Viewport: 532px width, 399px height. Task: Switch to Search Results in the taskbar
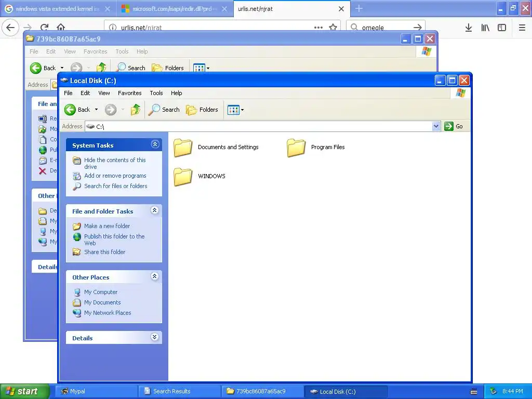(179, 392)
